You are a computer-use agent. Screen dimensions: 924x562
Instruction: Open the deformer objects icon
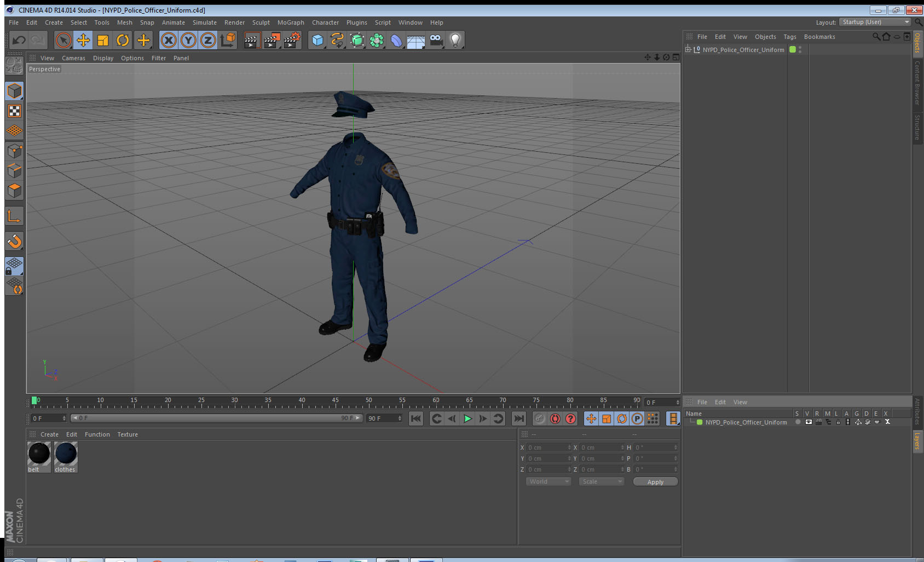[x=396, y=40]
